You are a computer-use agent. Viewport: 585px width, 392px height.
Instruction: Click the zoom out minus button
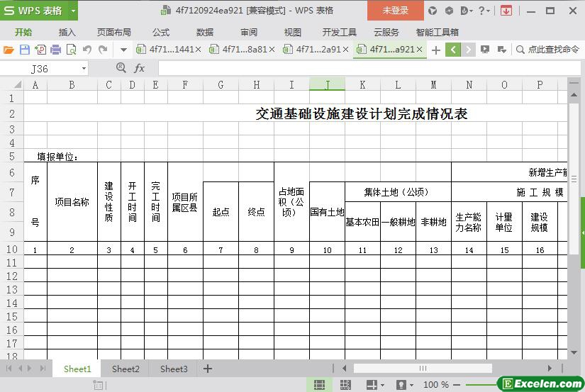[457, 384]
